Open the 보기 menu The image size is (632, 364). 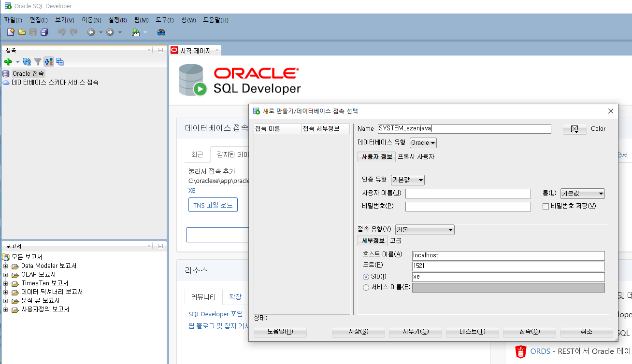click(x=64, y=20)
